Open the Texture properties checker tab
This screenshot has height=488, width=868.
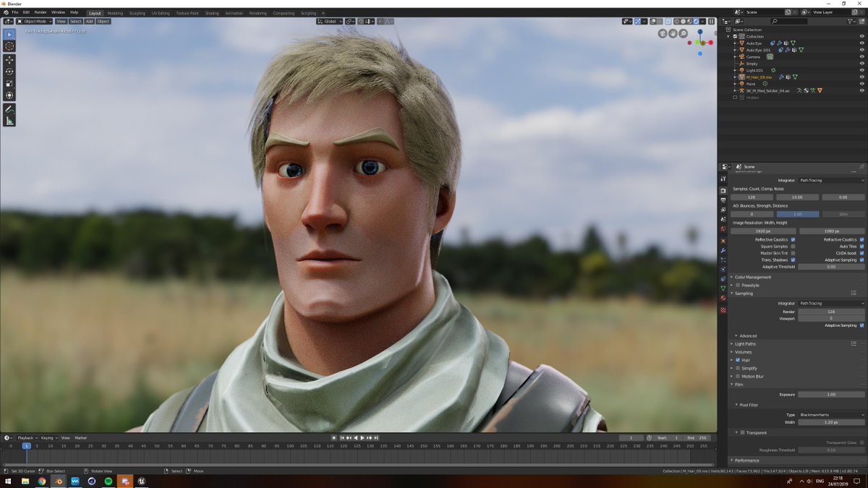click(723, 309)
